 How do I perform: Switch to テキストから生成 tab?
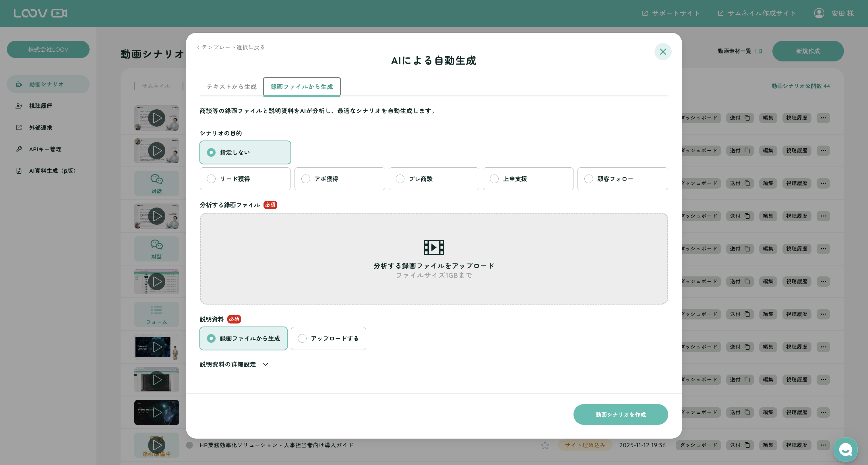[231, 87]
